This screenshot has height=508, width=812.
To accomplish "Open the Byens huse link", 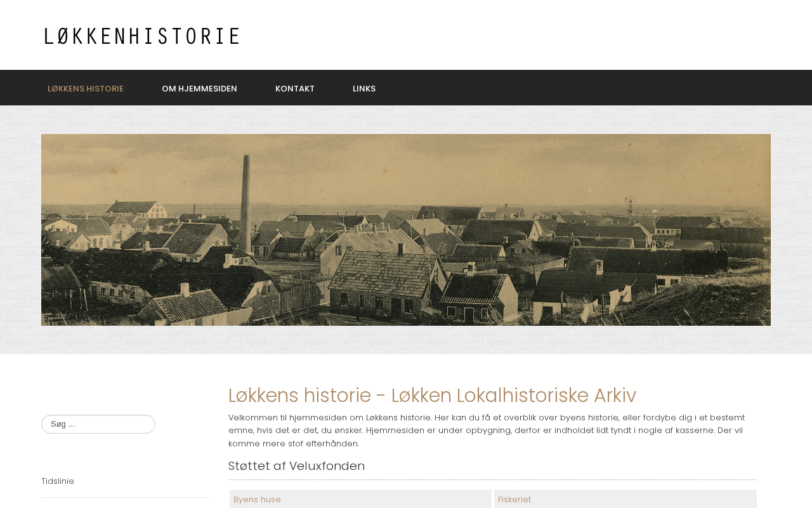I will point(257,500).
